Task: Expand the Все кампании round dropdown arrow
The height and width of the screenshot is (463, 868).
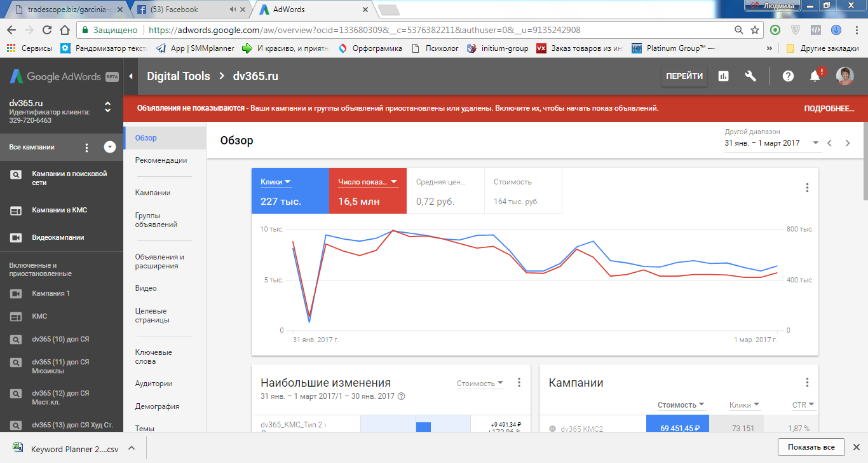Action: tap(110, 148)
